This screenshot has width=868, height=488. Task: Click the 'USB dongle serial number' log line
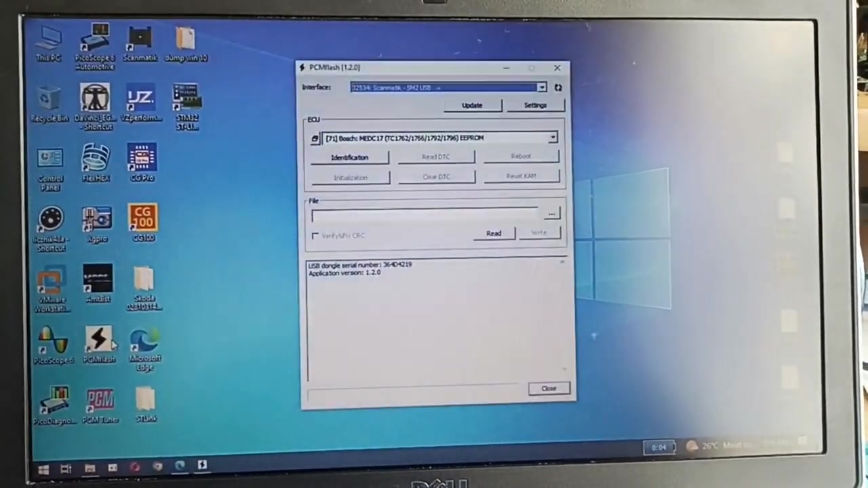359,264
